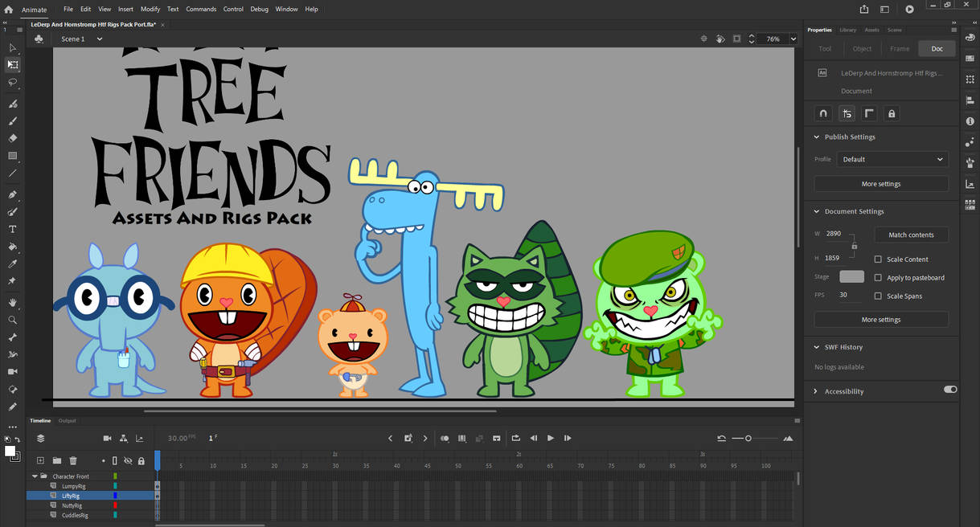Viewport: 980px width, 527px height.
Task: Delete the selected layer trash icon
Action: point(73,460)
